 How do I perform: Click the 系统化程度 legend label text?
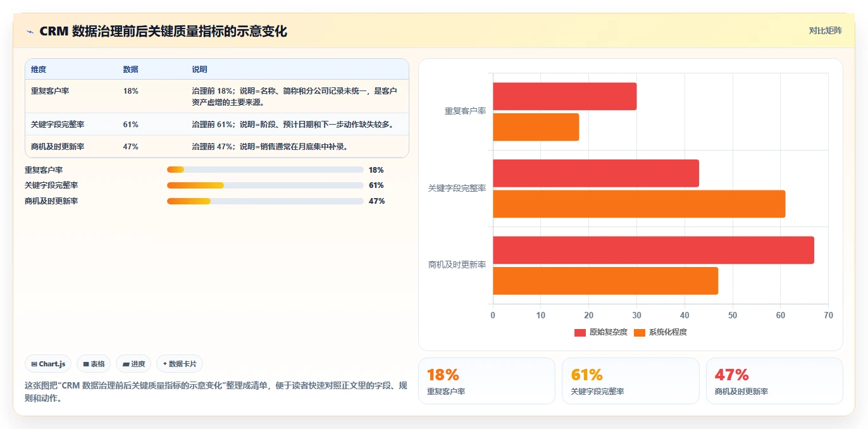point(667,332)
